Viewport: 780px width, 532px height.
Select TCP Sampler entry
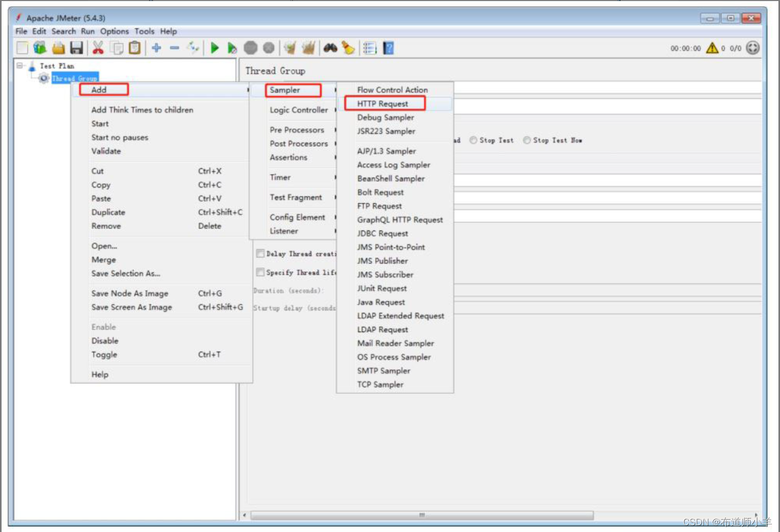tap(380, 384)
